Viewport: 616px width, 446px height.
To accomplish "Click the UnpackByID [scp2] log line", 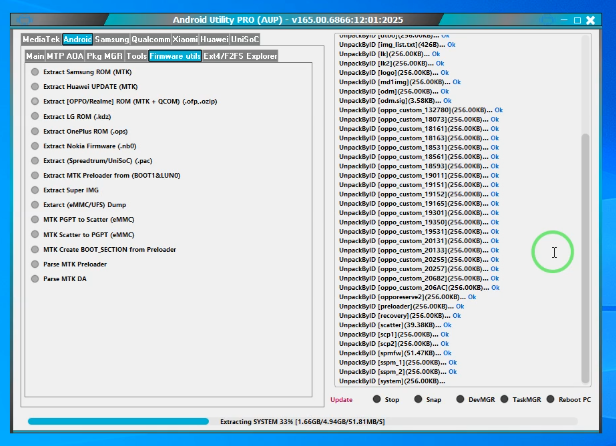I will (x=394, y=344).
